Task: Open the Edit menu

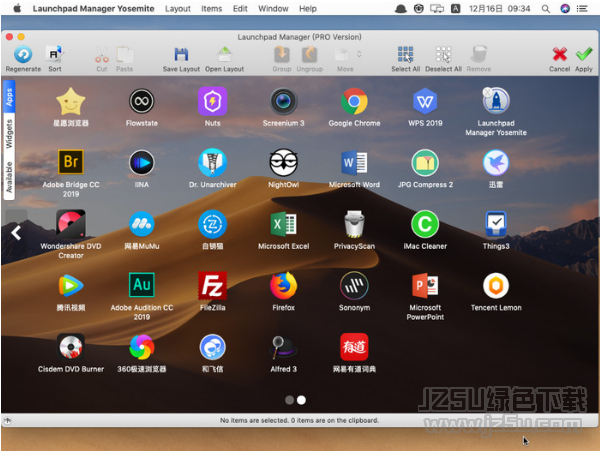Action: coord(240,8)
